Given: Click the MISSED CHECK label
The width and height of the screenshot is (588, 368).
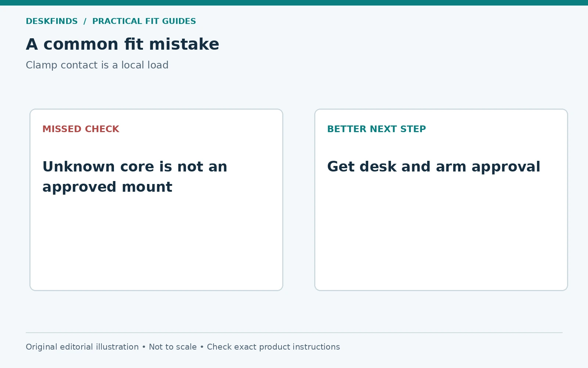Looking at the screenshot, I should click(81, 129).
